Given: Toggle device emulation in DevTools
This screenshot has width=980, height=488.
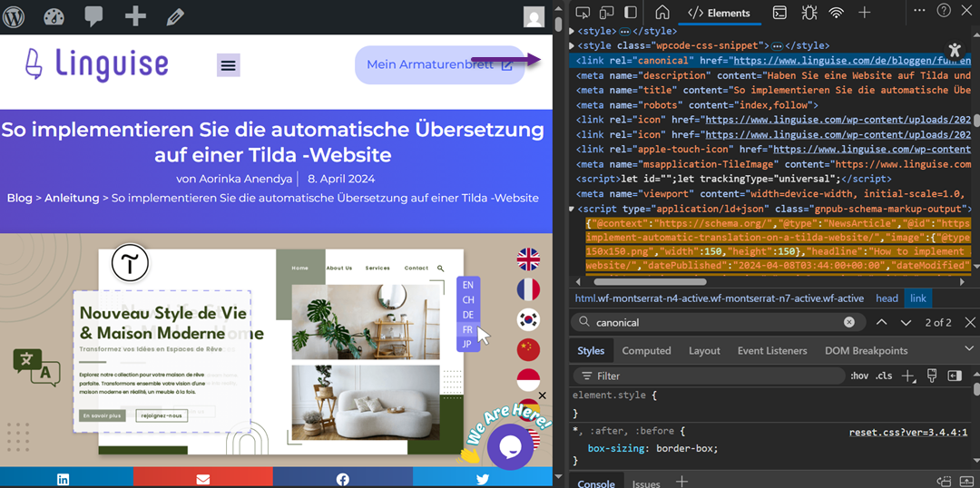Looking at the screenshot, I should click(x=606, y=13).
